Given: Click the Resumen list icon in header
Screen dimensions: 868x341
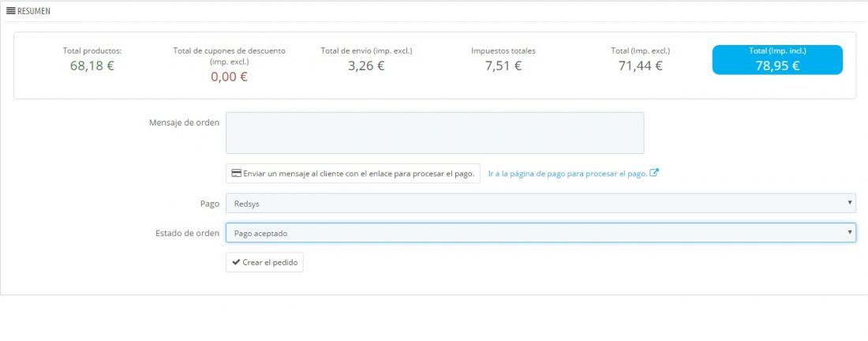Looking at the screenshot, I should (10, 10).
